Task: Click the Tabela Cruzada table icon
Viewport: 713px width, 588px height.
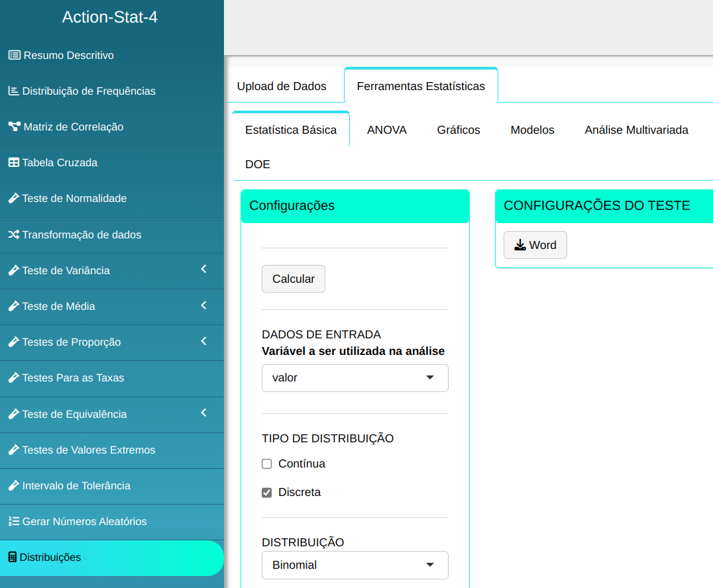Action: click(13, 162)
